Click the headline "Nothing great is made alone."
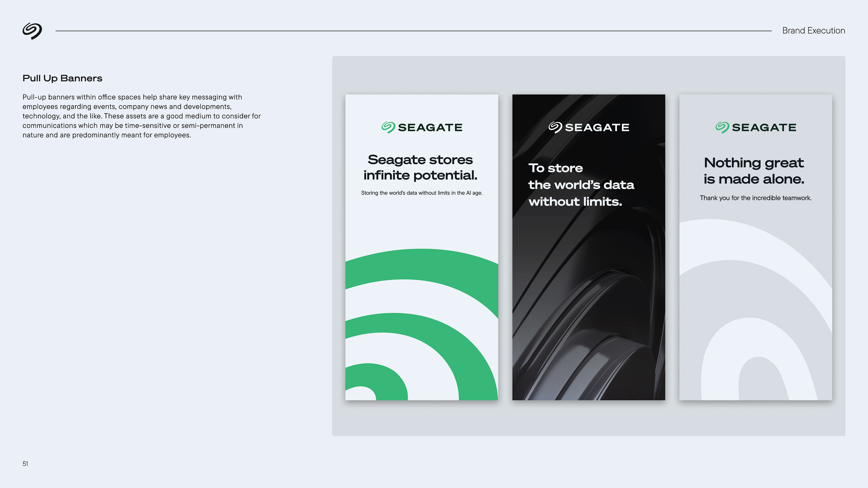 point(754,171)
